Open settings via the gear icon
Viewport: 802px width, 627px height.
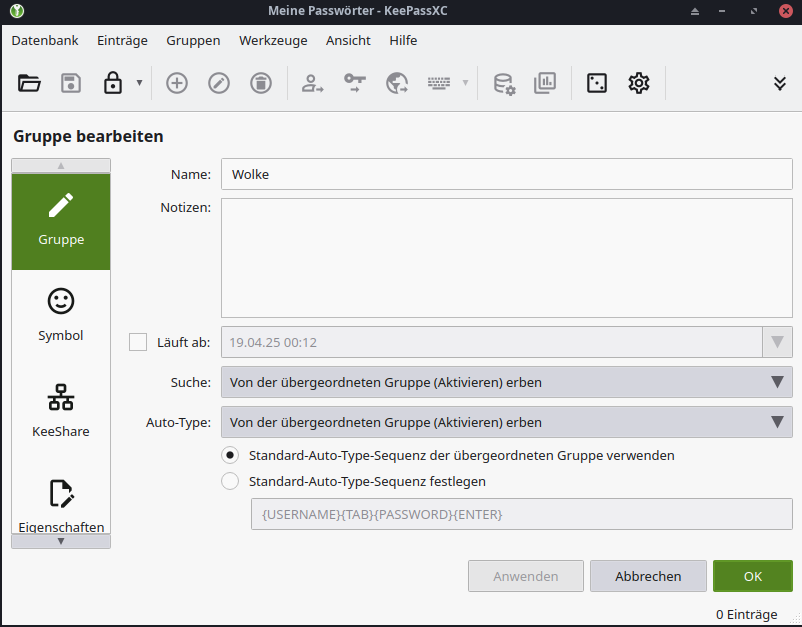click(x=639, y=83)
